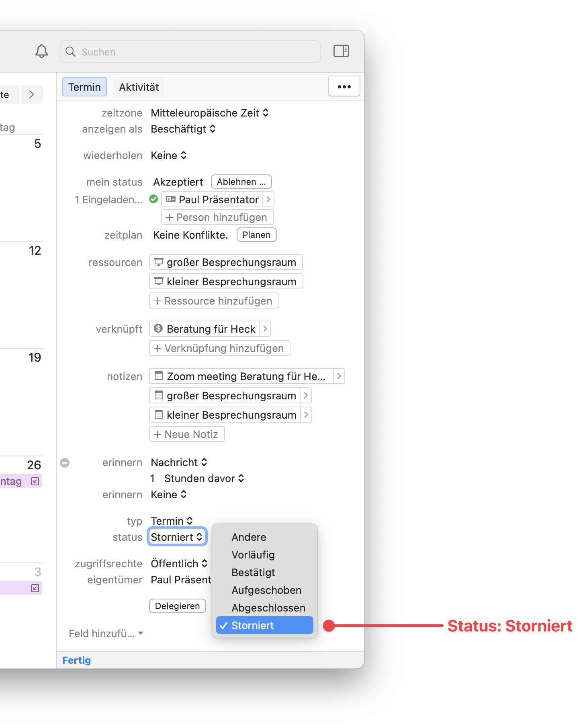Screen dimensions: 581x728
Task: Click the minus icon beside erinnern
Action: coord(65,463)
